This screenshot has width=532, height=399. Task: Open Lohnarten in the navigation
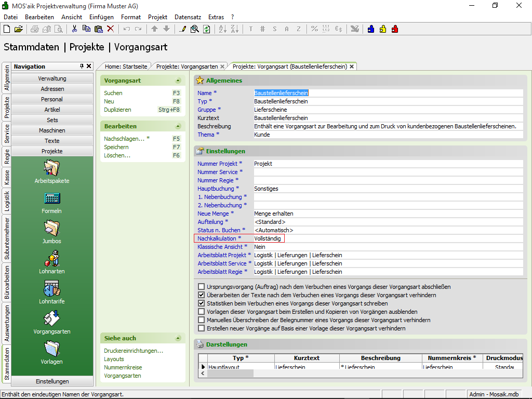(52, 262)
